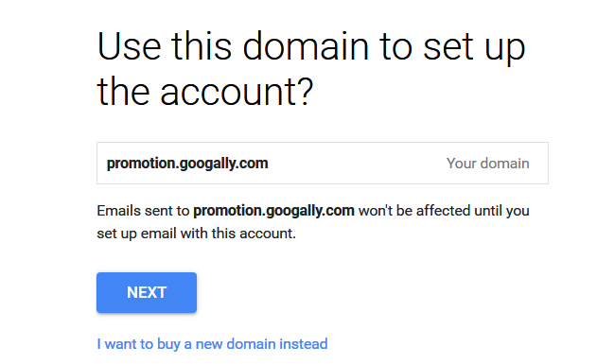The height and width of the screenshot is (364, 597).
Task: Click the 'Use this domain to set up' heading line
Action: 311,46
